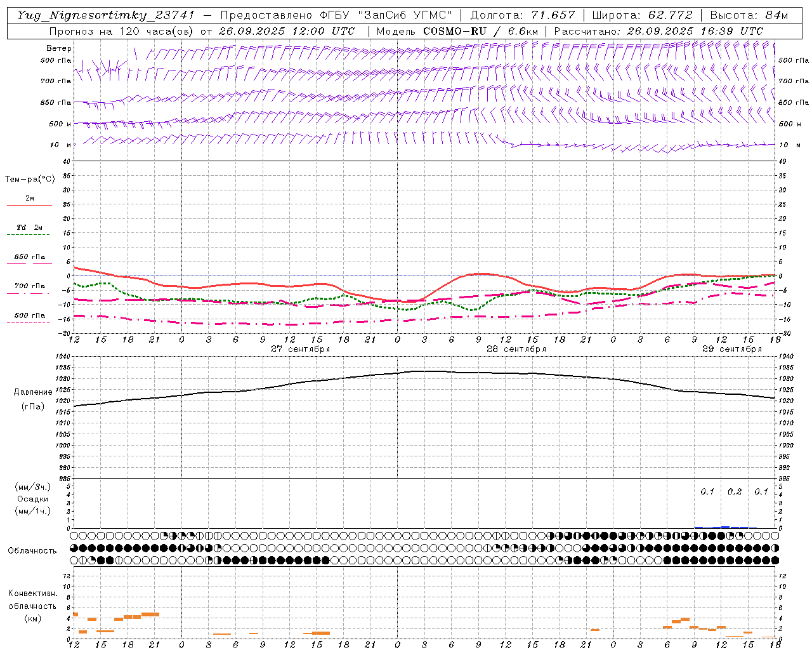Click "Рассчитано: 26.09.2025 16:39 UTC" text
This screenshot has width=812, height=650.
coord(658,31)
